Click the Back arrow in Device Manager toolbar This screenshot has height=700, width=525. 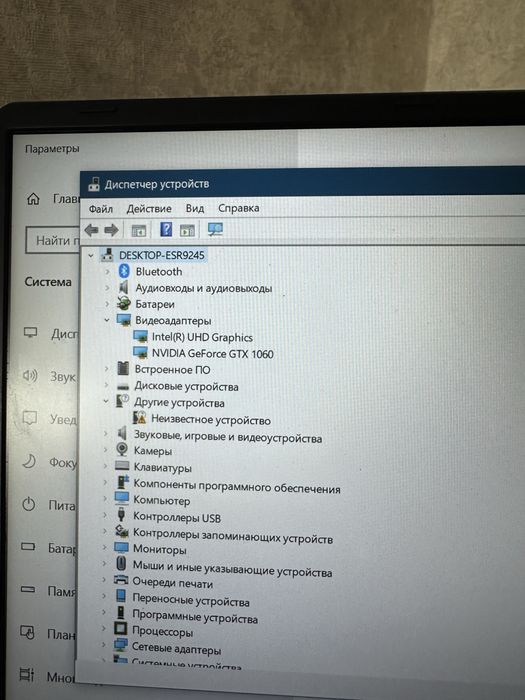pos(92,230)
